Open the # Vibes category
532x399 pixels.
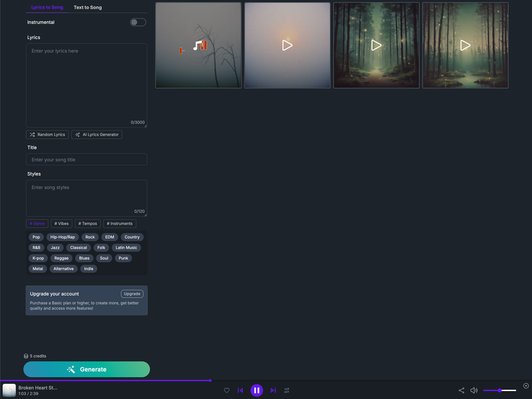pyautogui.click(x=61, y=223)
